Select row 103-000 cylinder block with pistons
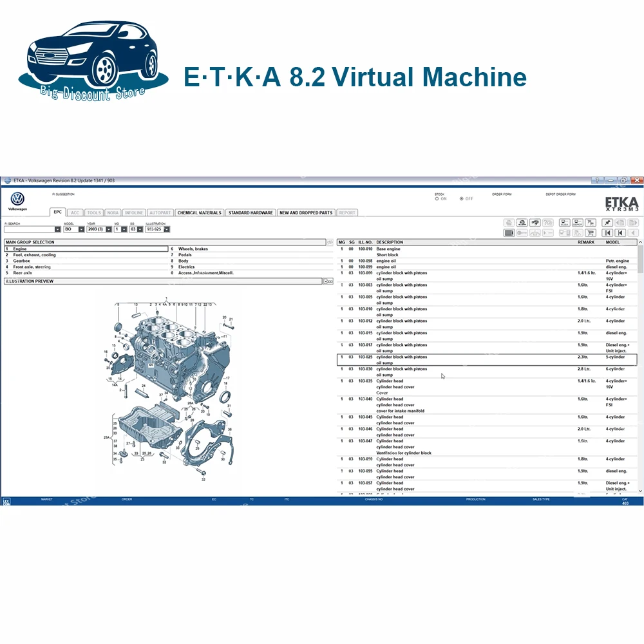 [x=487, y=276]
